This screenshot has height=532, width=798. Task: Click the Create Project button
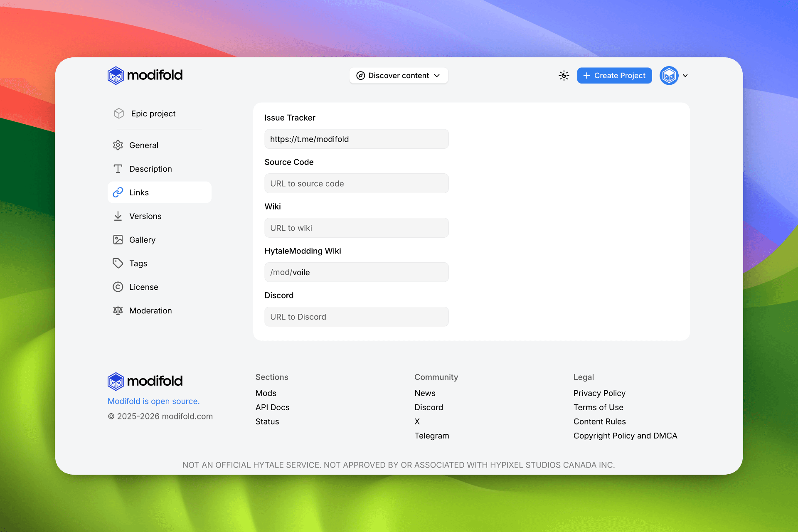click(614, 75)
